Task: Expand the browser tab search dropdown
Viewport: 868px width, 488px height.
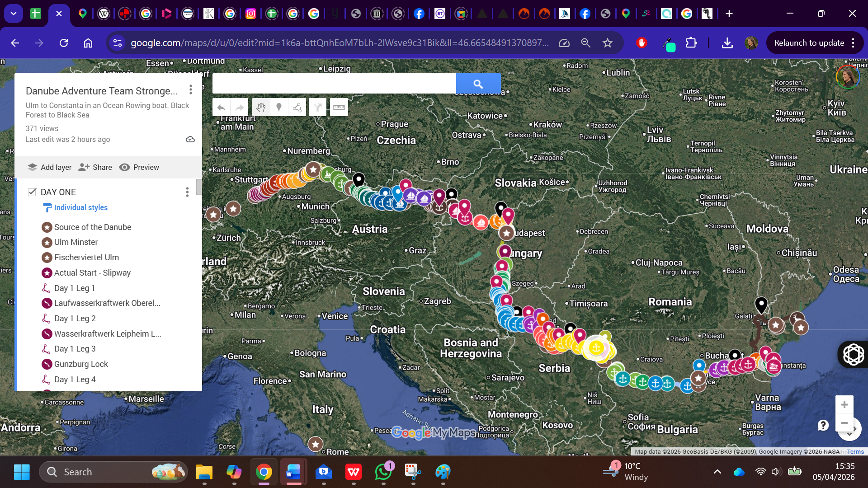Action: tap(14, 14)
